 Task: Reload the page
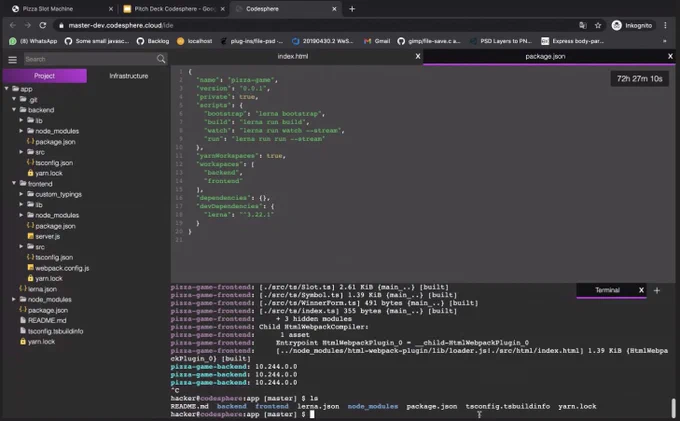coord(42,25)
